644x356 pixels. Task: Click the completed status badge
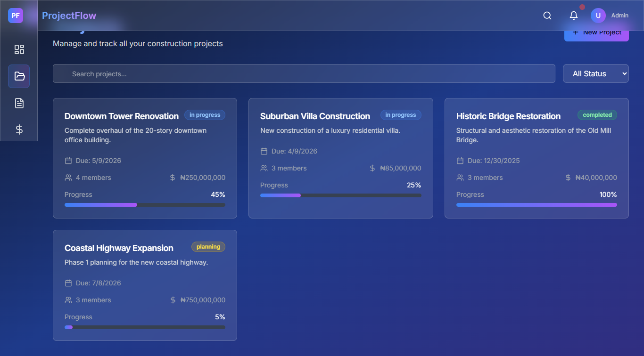pos(597,115)
